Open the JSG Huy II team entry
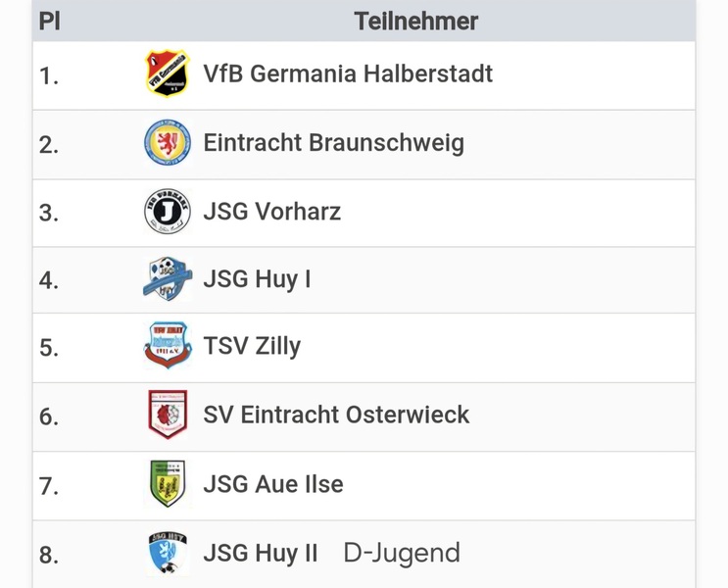728x588 pixels. pyautogui.click(x=261, y=554)
